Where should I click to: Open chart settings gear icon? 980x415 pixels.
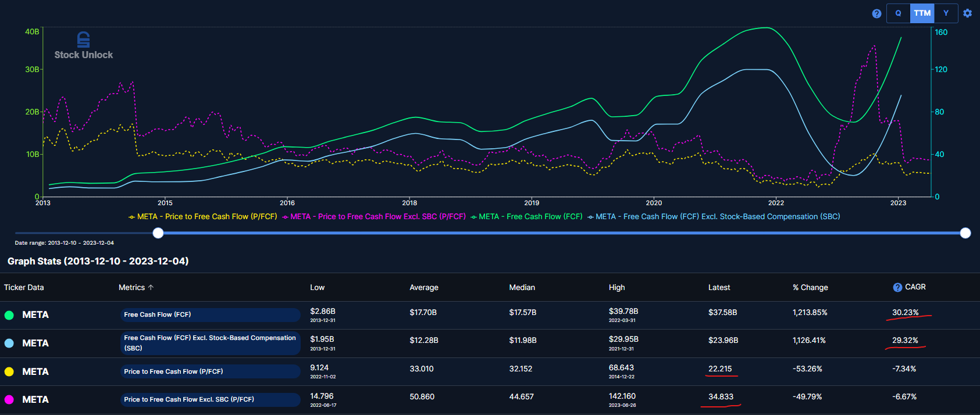pyautogui.click(x=967, y=13)
